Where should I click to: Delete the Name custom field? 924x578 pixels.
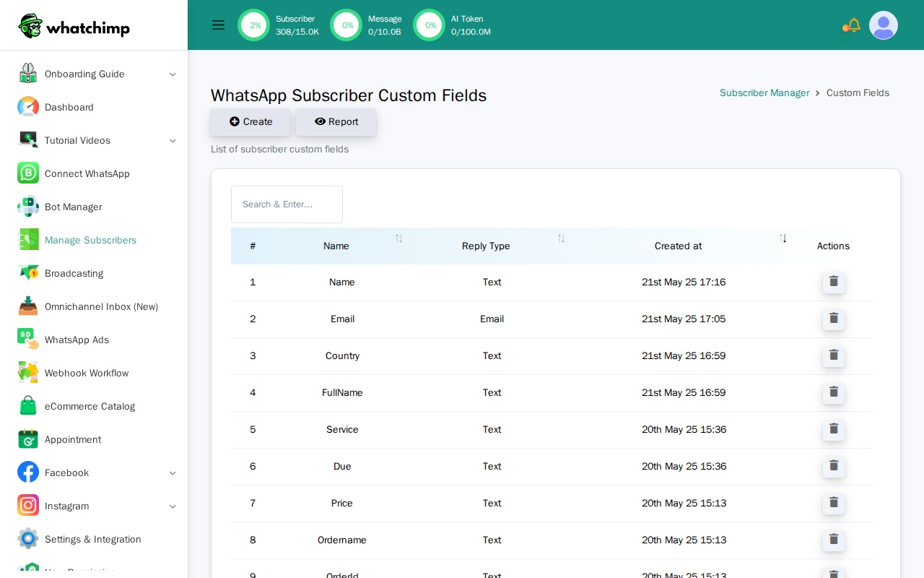click(834, 282)
